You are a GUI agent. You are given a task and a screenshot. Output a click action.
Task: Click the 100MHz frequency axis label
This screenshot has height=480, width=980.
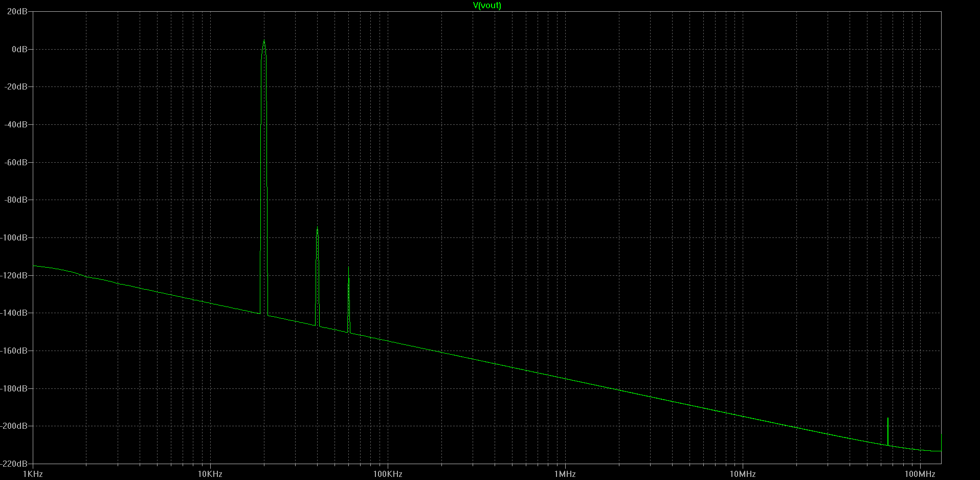(920, 474)
